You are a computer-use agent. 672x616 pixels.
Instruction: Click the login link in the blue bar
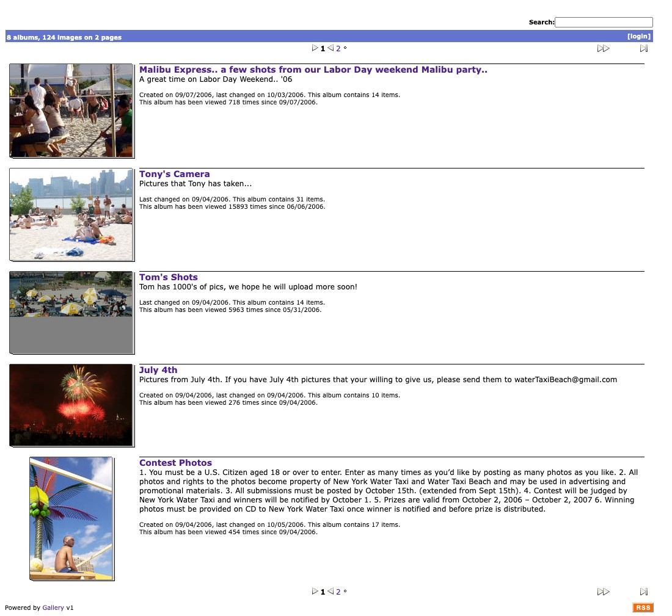click(x=638, y=37)
